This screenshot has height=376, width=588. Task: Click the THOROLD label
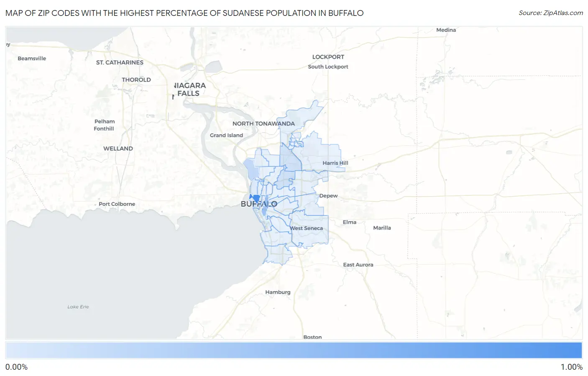pyautogui.click(x=136, y=80)
